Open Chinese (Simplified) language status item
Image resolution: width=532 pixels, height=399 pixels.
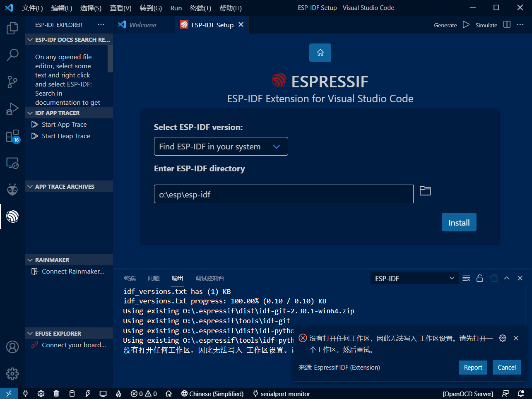[x=212, y=394]
